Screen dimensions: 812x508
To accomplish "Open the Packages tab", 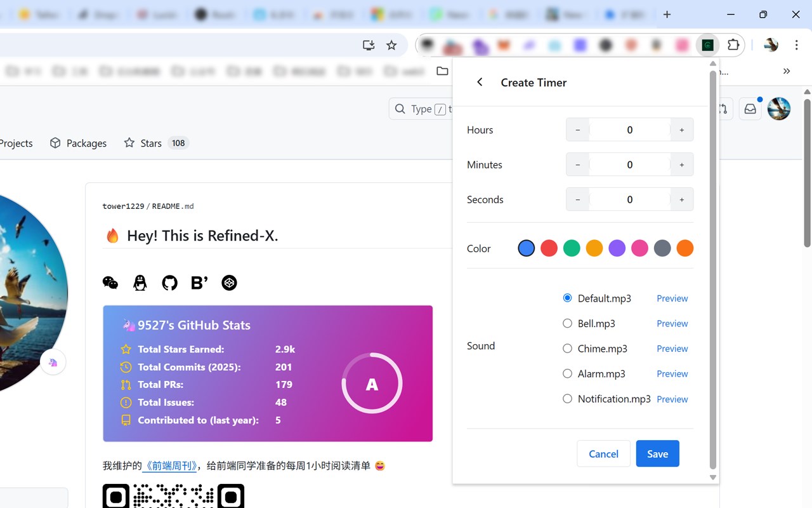I will click(x=78, y=144).
